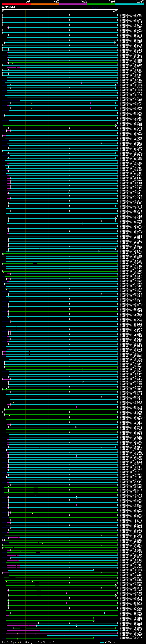Pick the UniRef100_A5AY86 row label

(x=131, y=550)
